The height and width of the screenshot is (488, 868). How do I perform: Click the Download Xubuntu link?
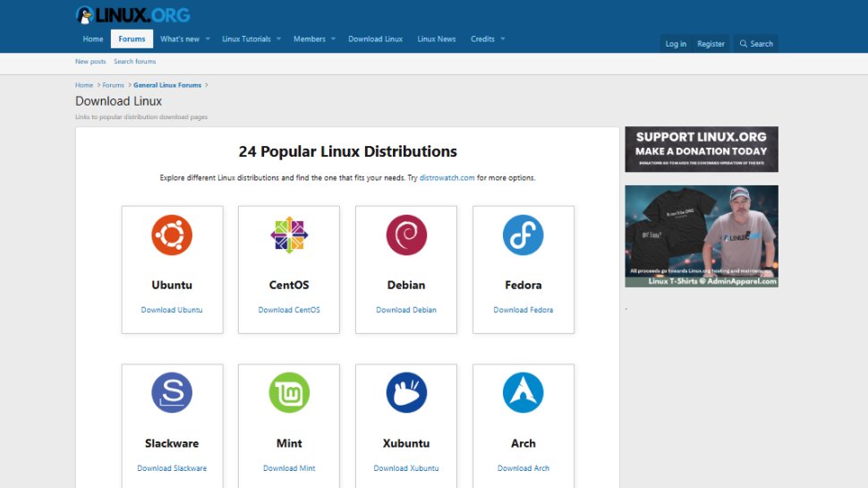pyautogui.click(x=406, y=468)
